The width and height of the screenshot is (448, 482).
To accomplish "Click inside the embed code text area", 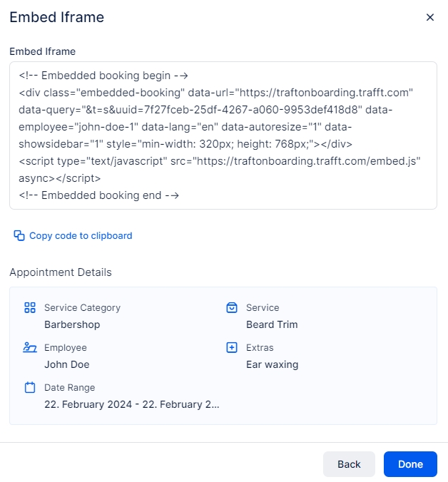I will click(223, 135).
